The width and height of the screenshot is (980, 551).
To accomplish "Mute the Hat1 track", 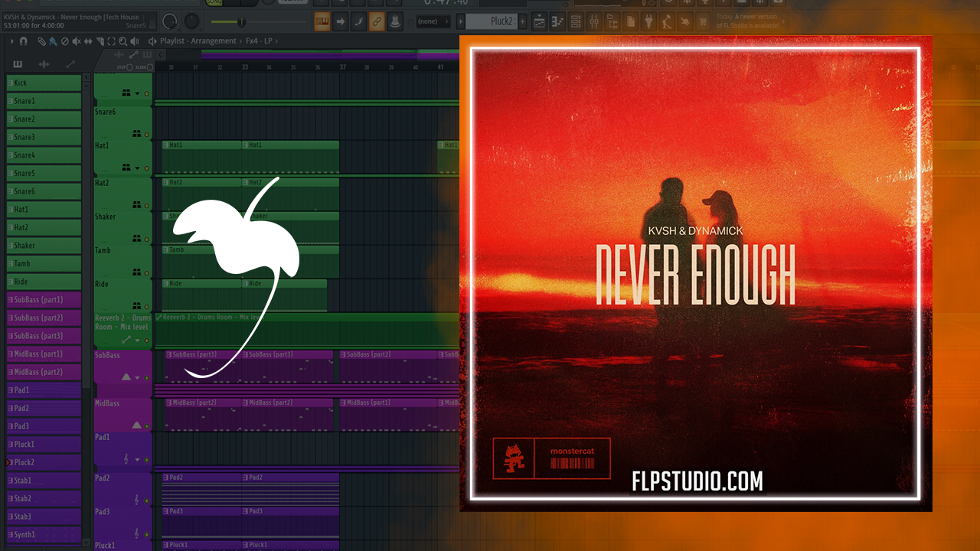I will coord(146,168).
